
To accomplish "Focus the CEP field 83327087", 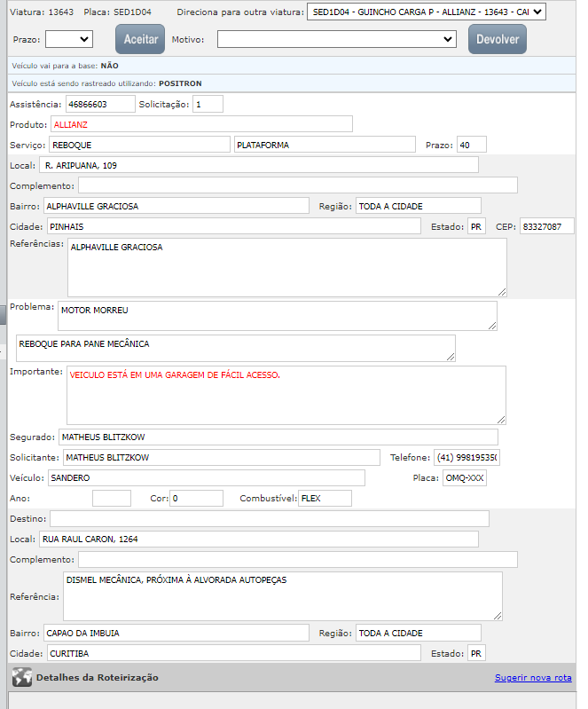I will click(546, 226).
